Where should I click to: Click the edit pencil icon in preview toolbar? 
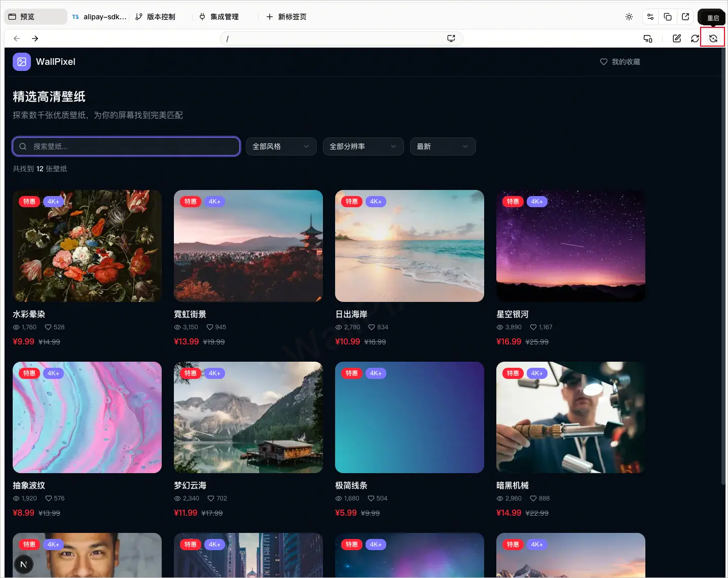pyautogui.click(x=677, y=38)
